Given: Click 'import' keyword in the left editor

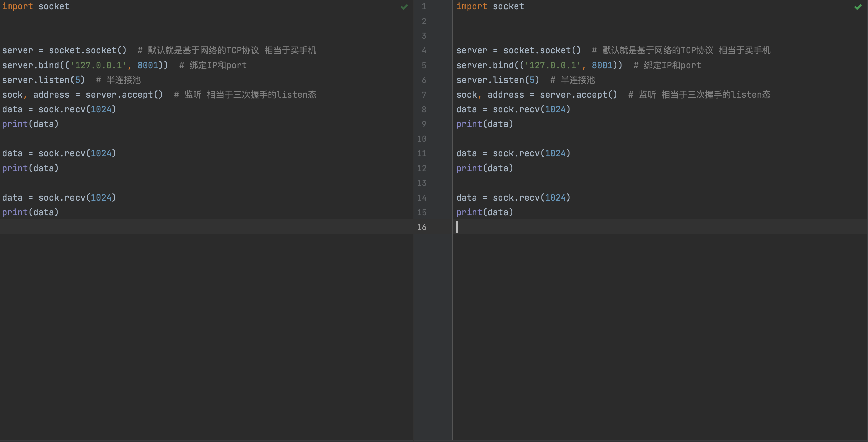Looking at the screenshot, I should (x=17, y=6).
